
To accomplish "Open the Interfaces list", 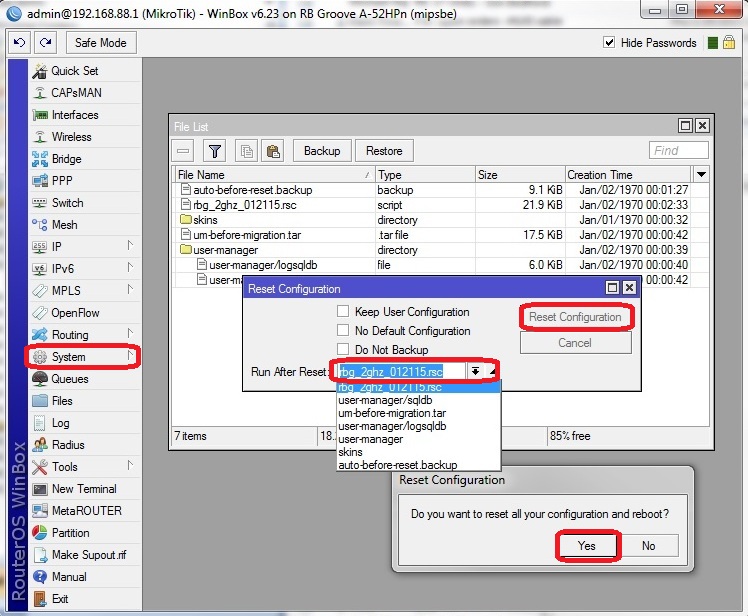I will pyautogui.click(x=85, y=115).
